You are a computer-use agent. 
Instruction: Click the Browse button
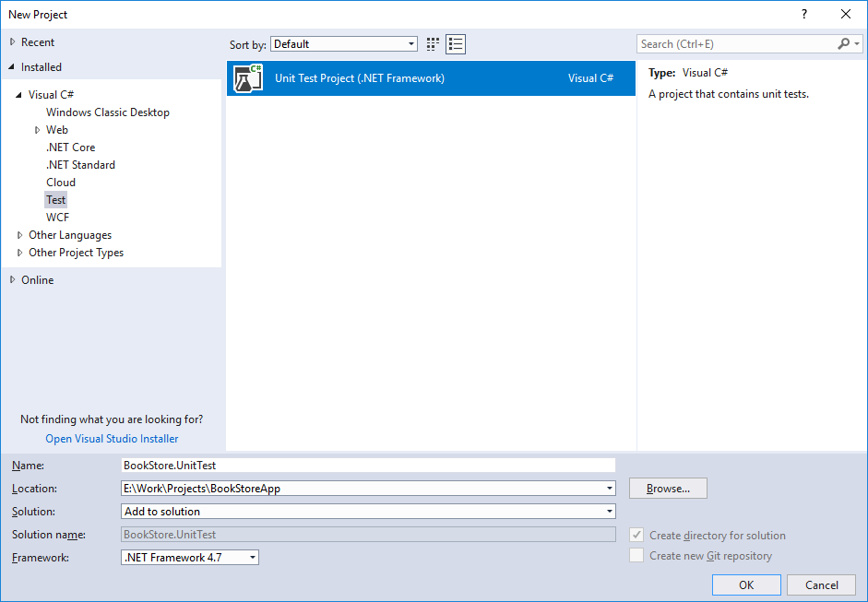tap(668, 489)
